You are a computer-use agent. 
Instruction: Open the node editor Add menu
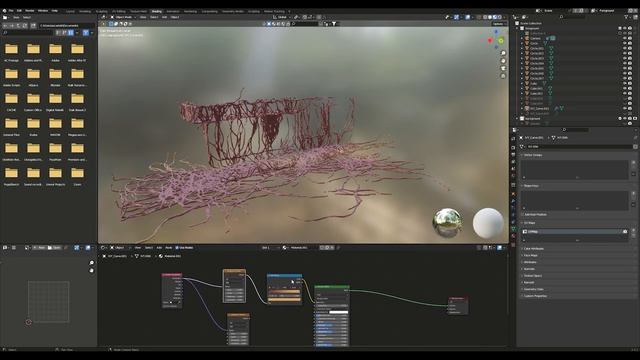[x=159, y=247]
